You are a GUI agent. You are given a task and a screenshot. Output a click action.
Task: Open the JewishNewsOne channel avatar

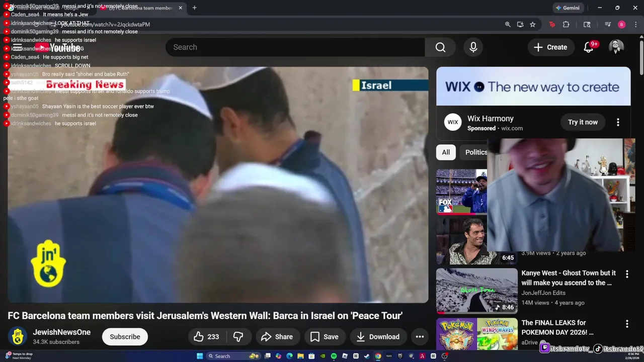point(18,337)
